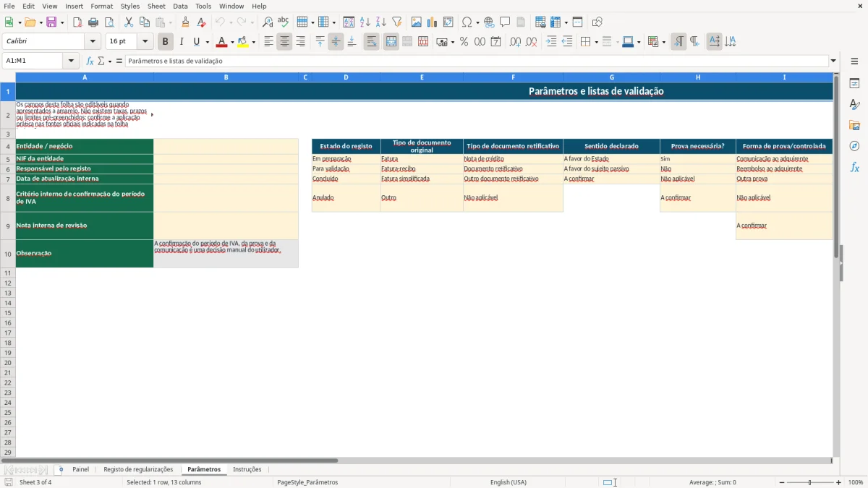The width and height of the screenshot is (868, 488).
Task: Click the zoom in plus button
Action: [839, 482]
